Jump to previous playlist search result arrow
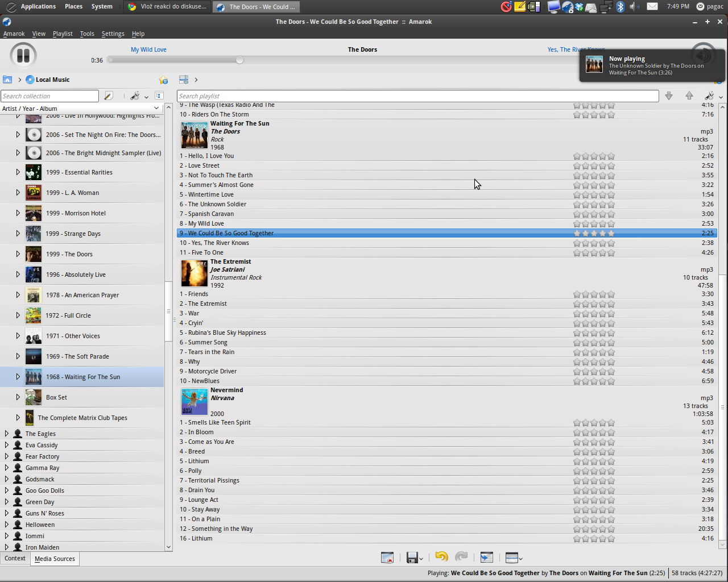Viewport: 728px width, 582px height. point(689,96)
